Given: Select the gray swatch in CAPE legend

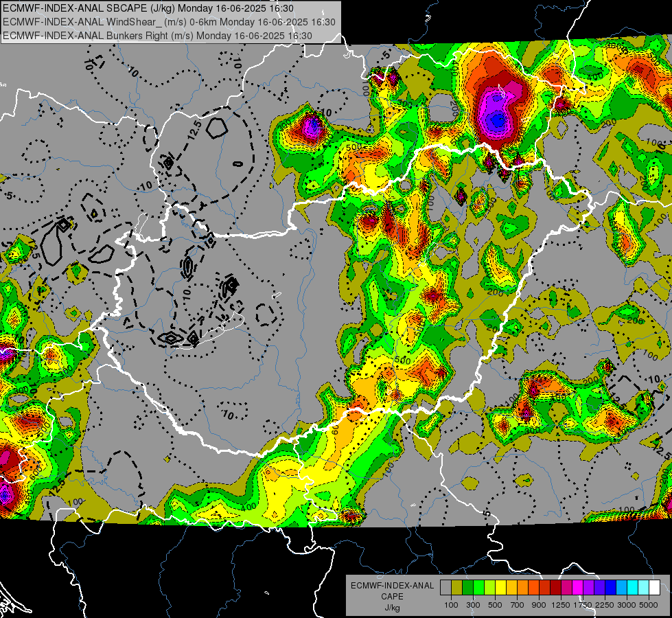Looking at the screenshot, I should coord(445,587).
